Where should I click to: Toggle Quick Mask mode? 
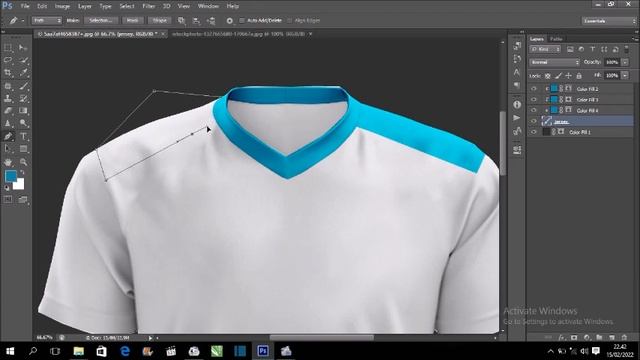click(x=8, y=200)
